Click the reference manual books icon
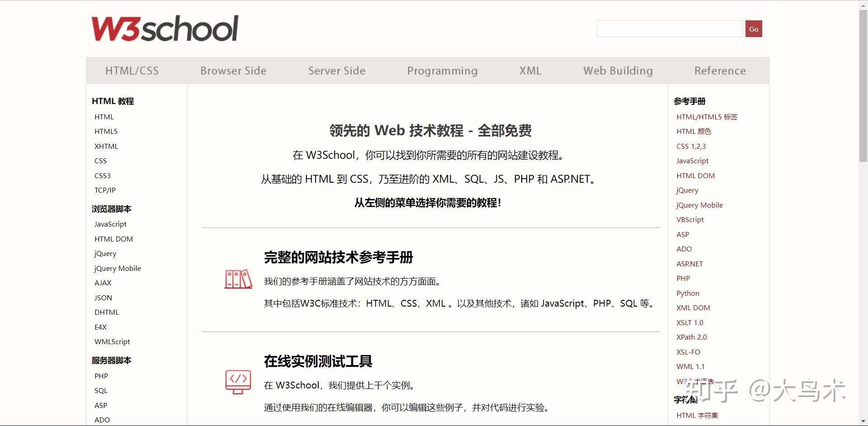The image size is (868, 426). pyautogui.click(x=238, y=279)
